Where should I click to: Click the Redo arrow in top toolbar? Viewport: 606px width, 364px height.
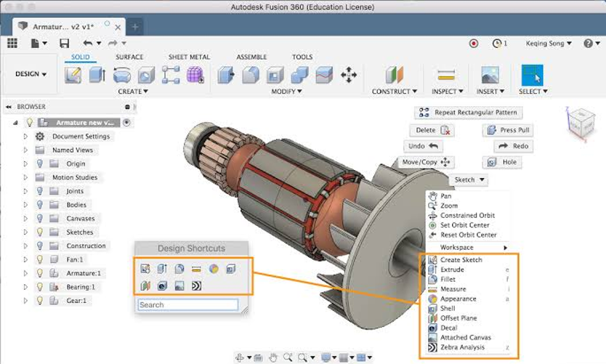click(x=113, y=43)
